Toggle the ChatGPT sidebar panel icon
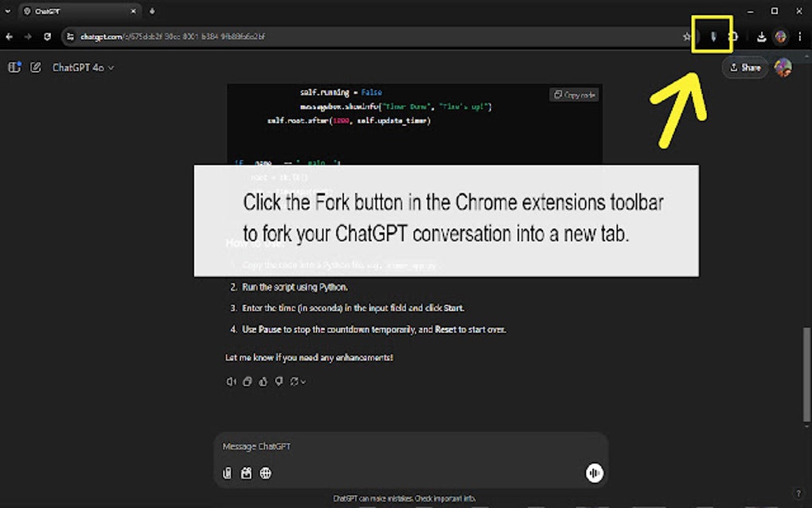 (x=14, y=67)
